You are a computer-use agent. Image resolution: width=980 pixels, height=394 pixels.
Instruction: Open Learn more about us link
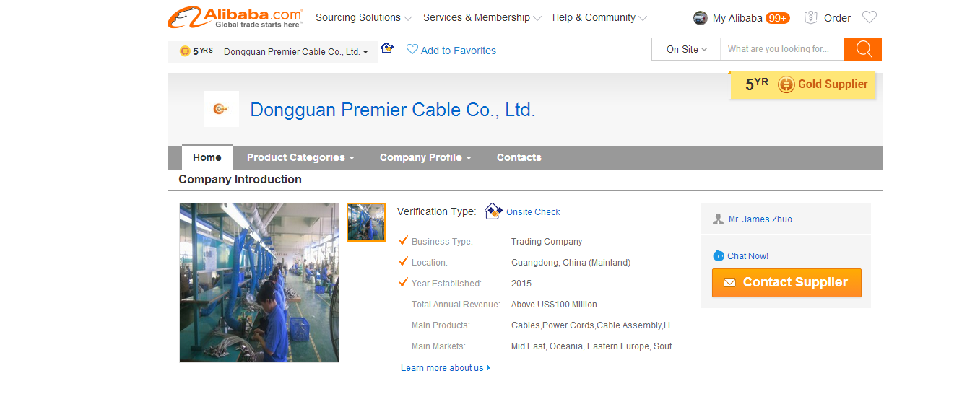(x=446, y=368)
